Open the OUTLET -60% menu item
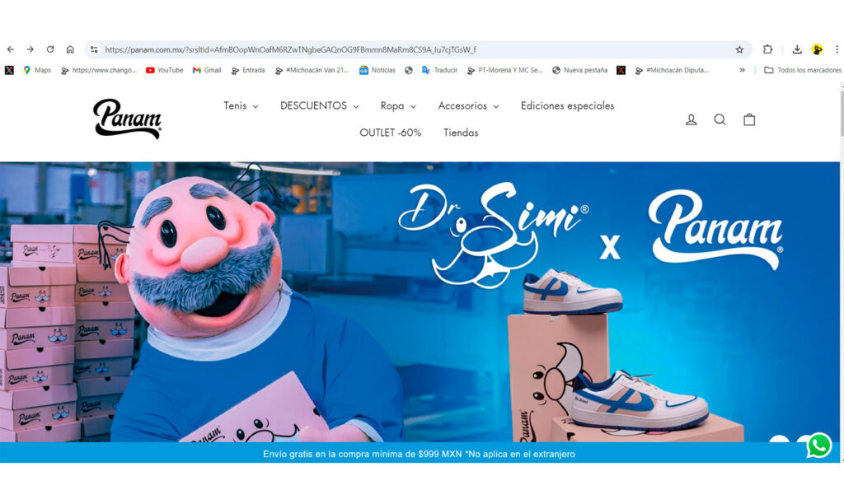This screenshot has height=504, width=844. (390, 133)
